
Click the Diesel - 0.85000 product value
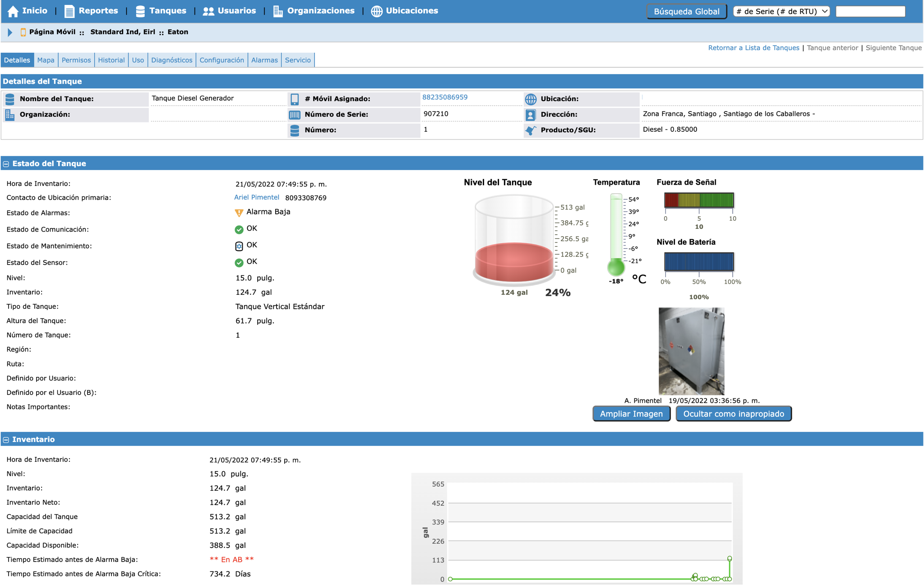tap(670, 130)
